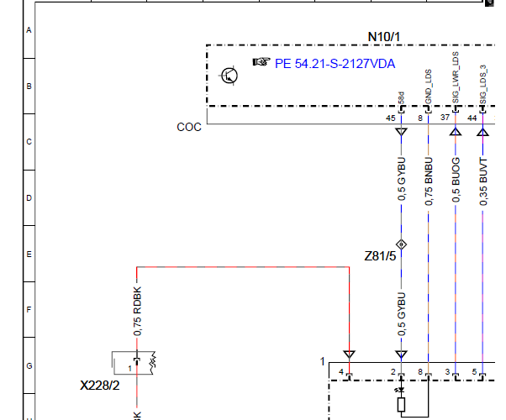The image size is (506, 420).
Task: Click the N10/1 component label
Action: tap(384, 37)
